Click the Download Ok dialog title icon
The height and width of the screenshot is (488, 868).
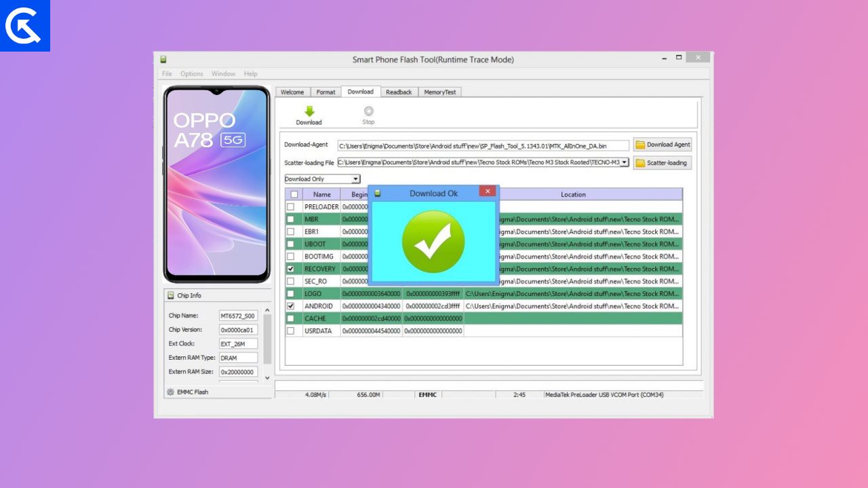(x=377, y=193)
